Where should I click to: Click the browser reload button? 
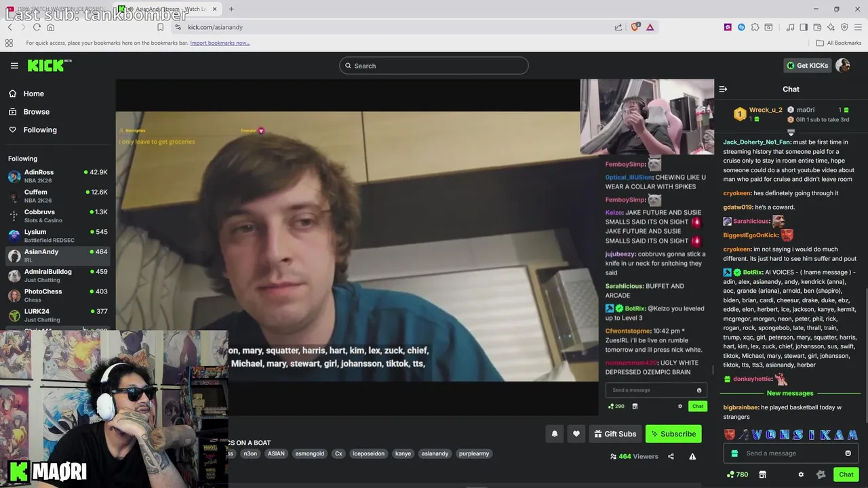point(37,27)
